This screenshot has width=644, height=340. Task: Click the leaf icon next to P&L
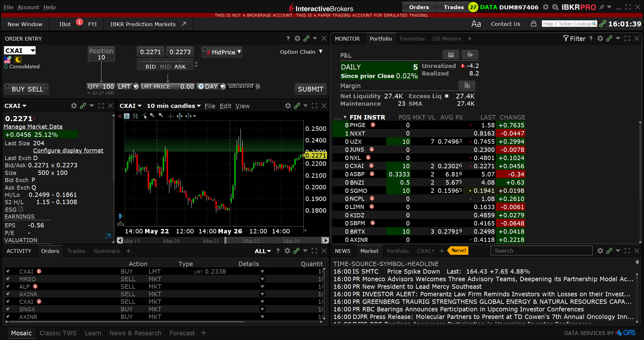470,54
